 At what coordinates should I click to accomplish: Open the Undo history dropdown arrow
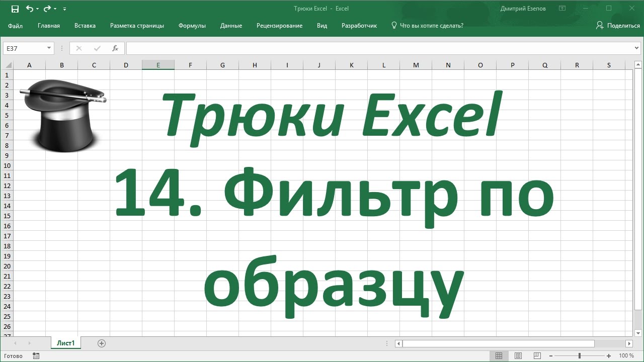click(37, 9)
